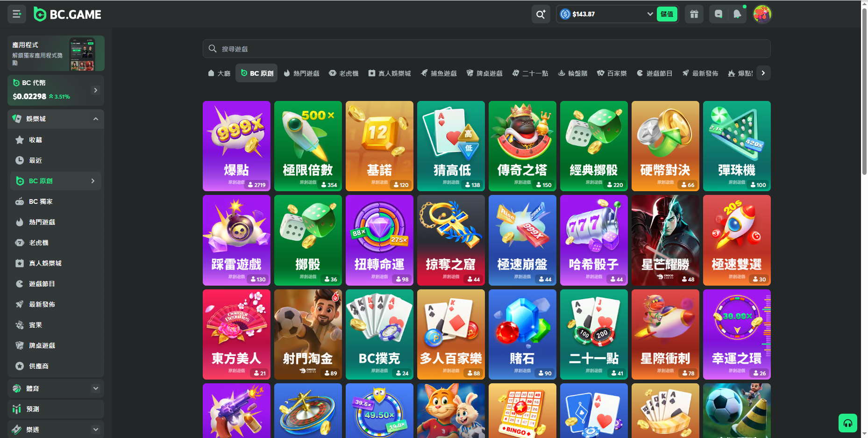Launch the 極限倍數 game tile
Screen dimensions: 868x438
(308, 146)
